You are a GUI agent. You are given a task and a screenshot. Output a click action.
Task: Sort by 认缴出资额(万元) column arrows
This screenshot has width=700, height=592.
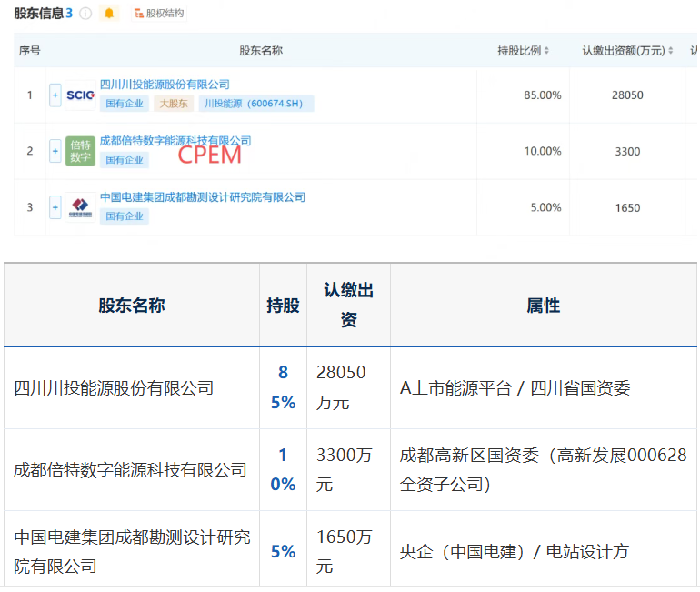[671, 51]
